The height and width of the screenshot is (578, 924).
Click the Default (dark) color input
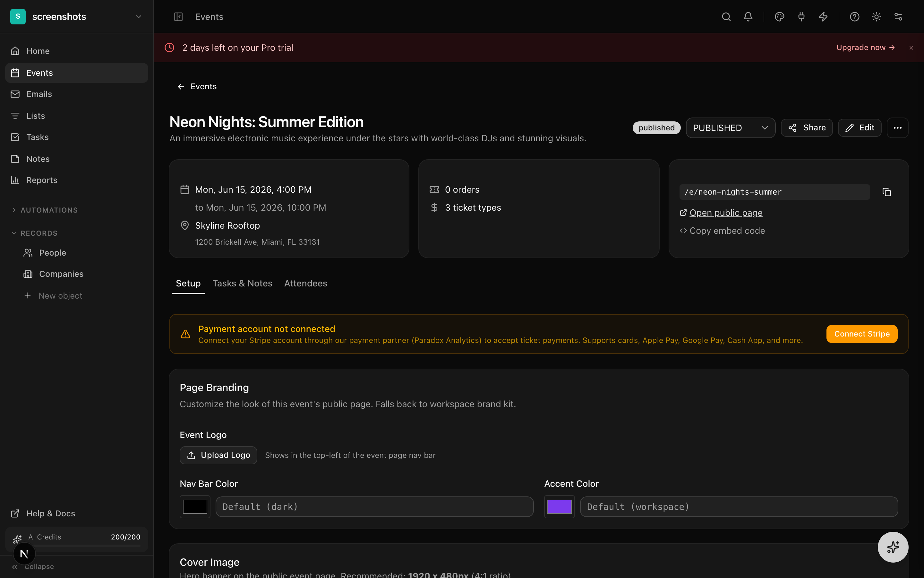click(374, 507)
